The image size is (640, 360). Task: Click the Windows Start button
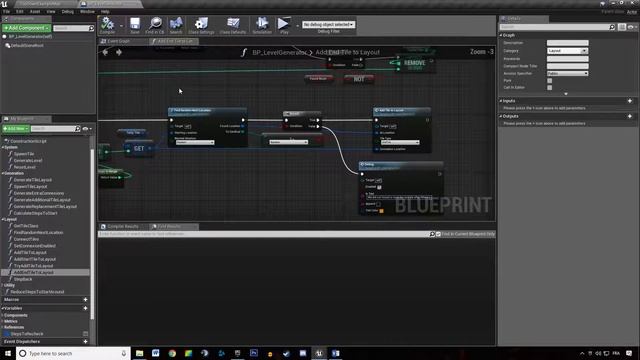tap(8, 353)
